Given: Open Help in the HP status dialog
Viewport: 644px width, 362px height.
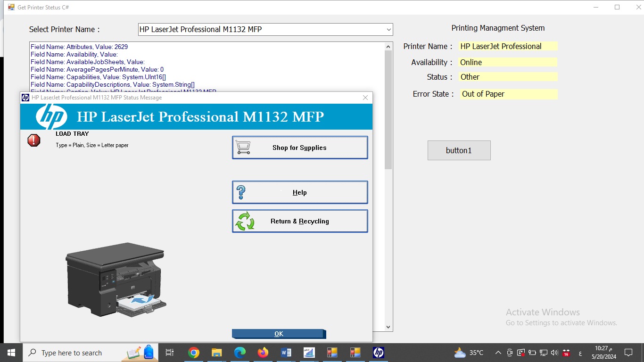Looking at the screenshot, I should pyautogui.click(x=300, y=192).
